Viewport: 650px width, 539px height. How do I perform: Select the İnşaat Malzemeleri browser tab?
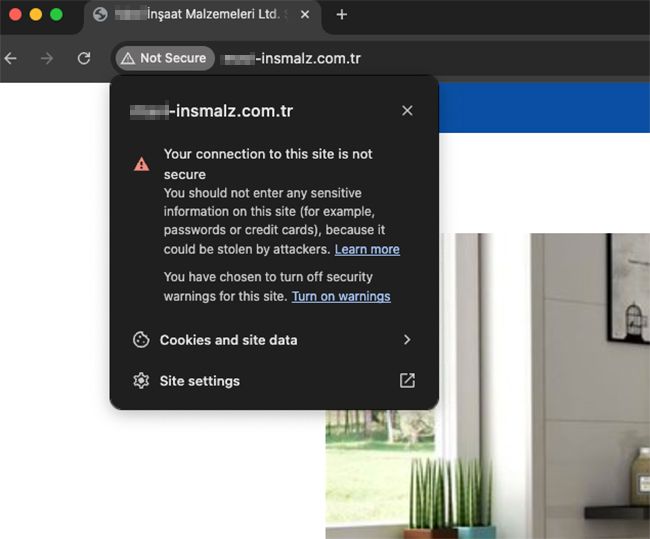(200, 15)
